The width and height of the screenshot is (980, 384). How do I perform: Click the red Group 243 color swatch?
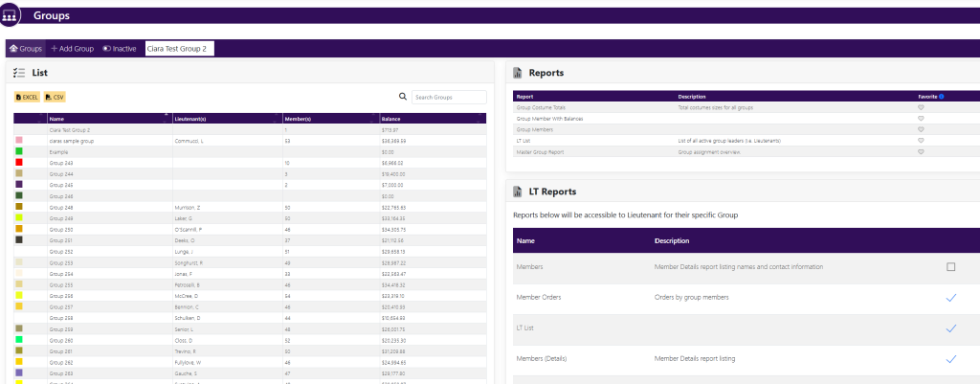[19, 164]
